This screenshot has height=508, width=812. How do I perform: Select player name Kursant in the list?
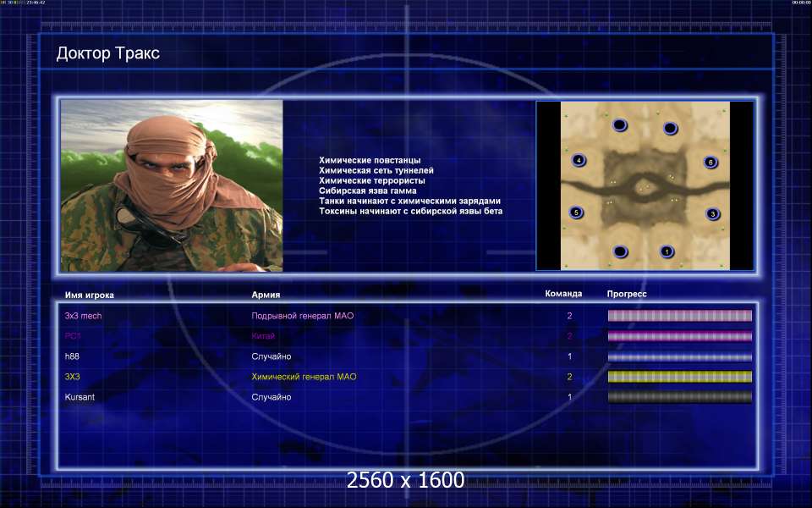(80, 397)
